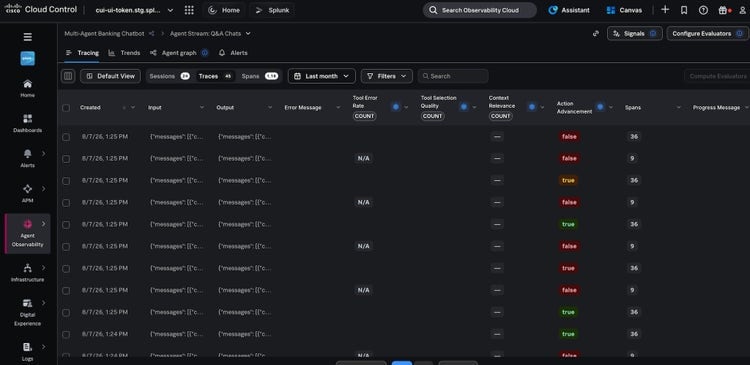Click info dot on Tool Error Rate column
The image size is (750, 365).
click(x=396, y=107)
